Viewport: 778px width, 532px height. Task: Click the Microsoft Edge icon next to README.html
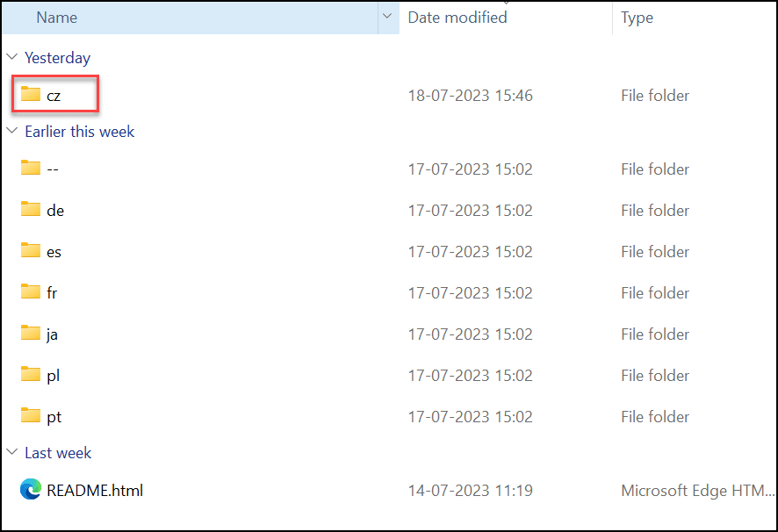pos(30,490)
